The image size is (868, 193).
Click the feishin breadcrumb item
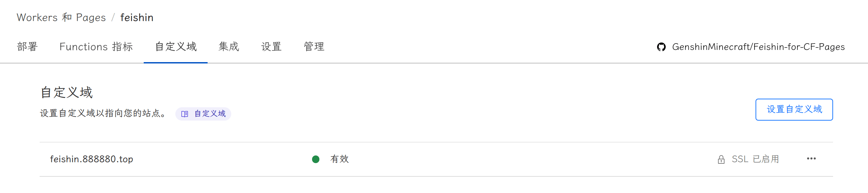tap(137, 18)
